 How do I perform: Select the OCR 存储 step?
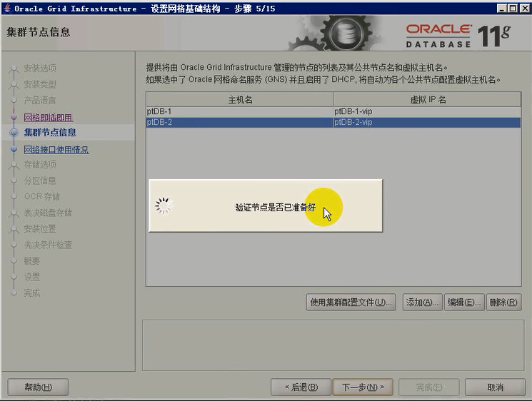[42, 197]
